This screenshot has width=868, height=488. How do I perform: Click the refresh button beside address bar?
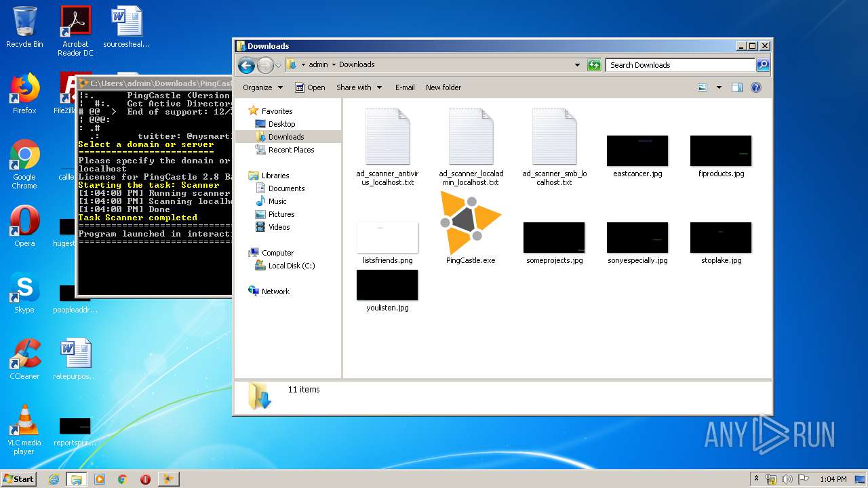[594, 65]
